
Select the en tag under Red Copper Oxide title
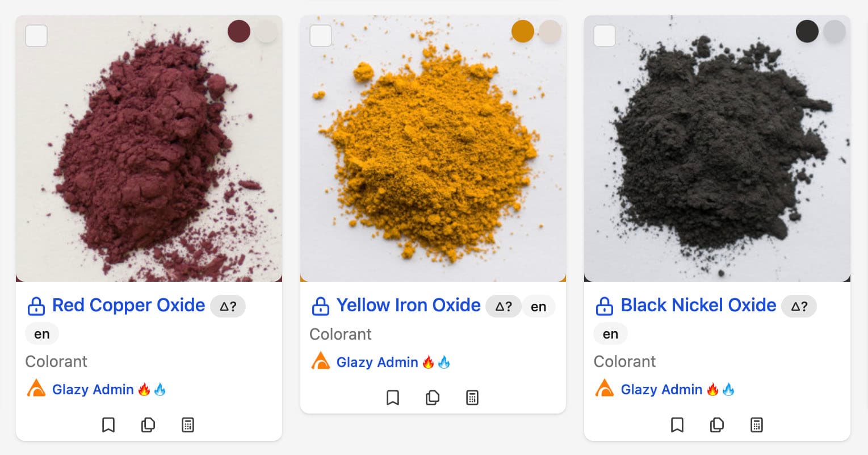coord(41,333)
